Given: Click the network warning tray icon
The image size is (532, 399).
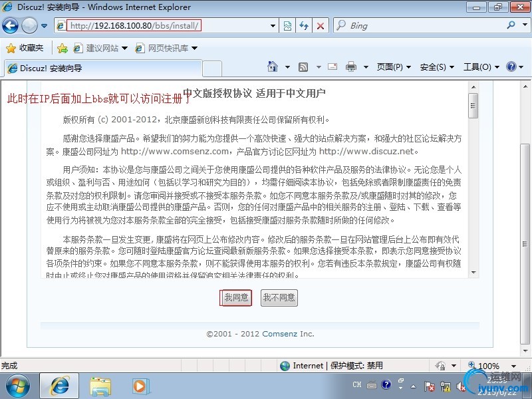Looking at the screenshot, I should pos(445,386).
